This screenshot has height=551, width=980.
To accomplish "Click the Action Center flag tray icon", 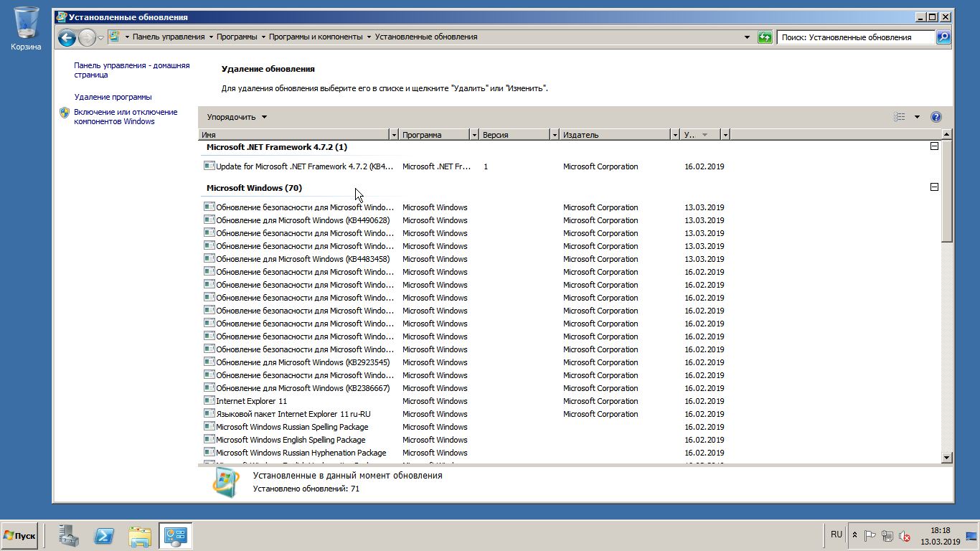I will point(870,536).
